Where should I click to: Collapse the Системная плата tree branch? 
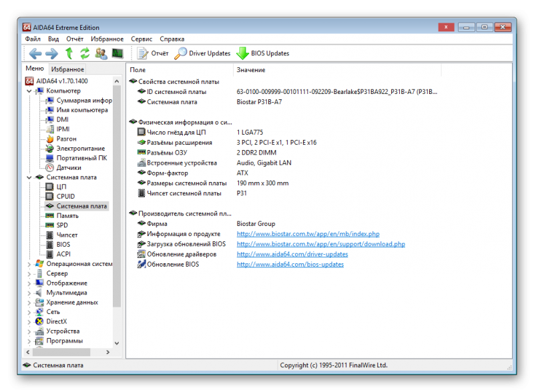tap(29, 177)
